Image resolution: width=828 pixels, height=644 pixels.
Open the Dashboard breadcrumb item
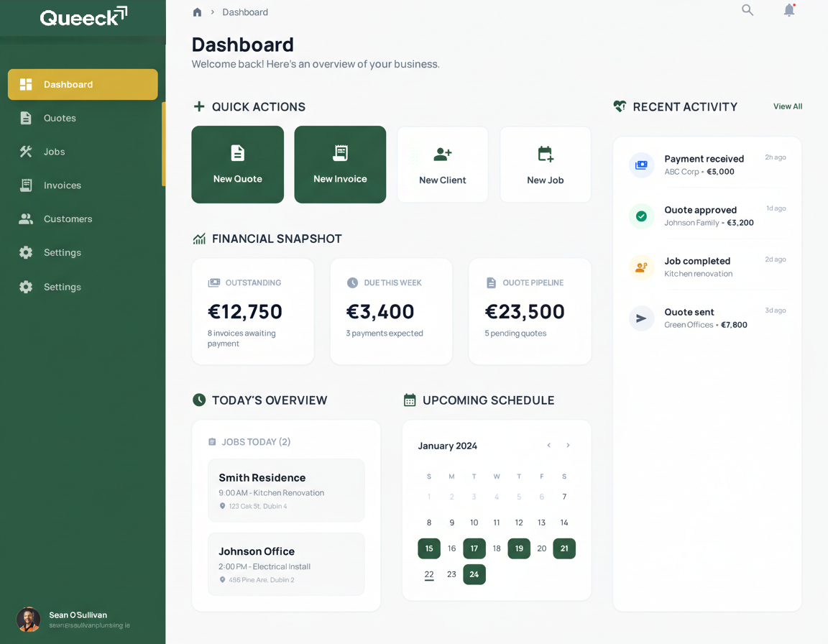(x=244, y=11)
